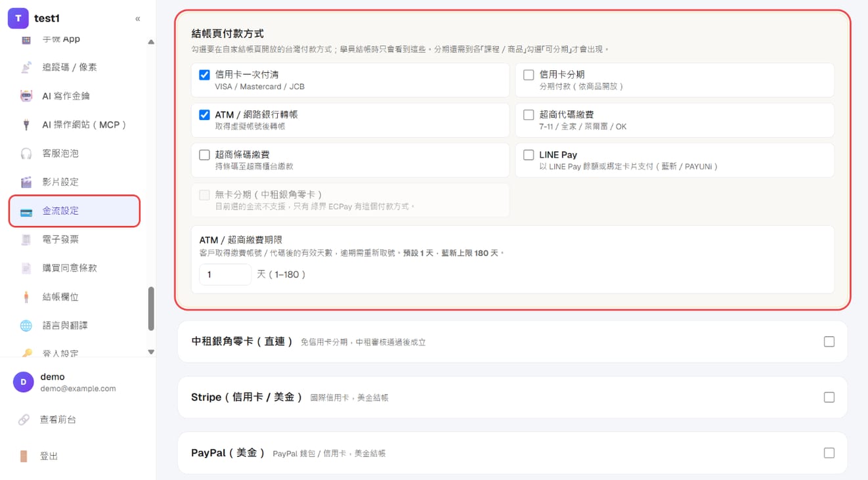The image size is (868, 480).
Task: Enable PayPal（美金）checkbox
Action: [x=829, y=453]
